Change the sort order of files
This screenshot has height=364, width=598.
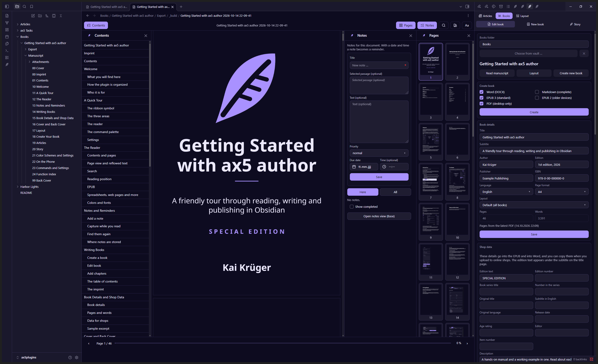point(47,16)
